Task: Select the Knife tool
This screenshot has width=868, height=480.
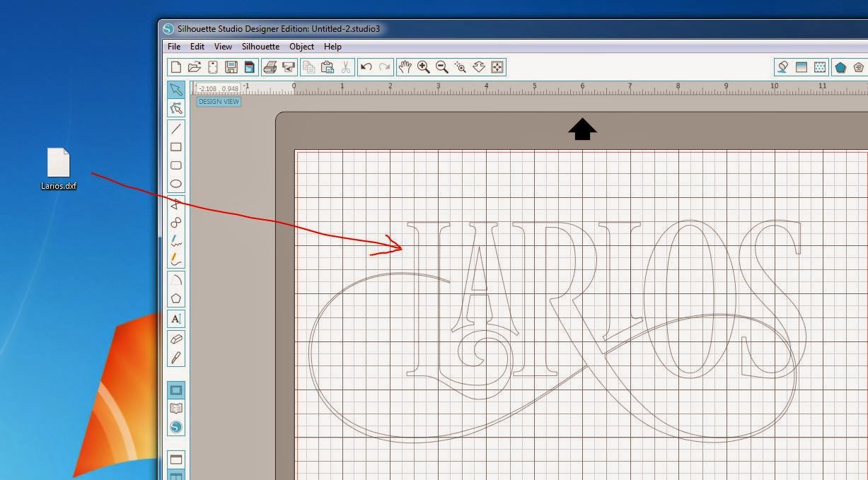Action: pos(176,358)
